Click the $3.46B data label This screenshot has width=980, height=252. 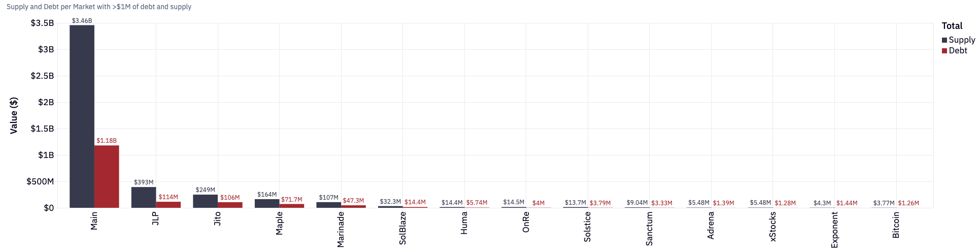pos(82,21)
